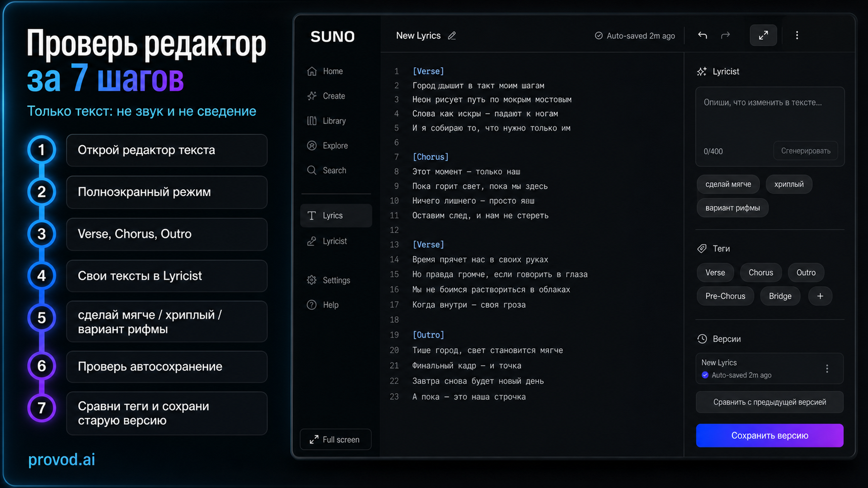
Task: Click the Сгенерировать button
Action: click(x=806, y=151)
